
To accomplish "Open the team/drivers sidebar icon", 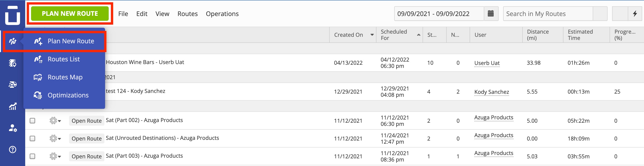I will click(13, 85).
